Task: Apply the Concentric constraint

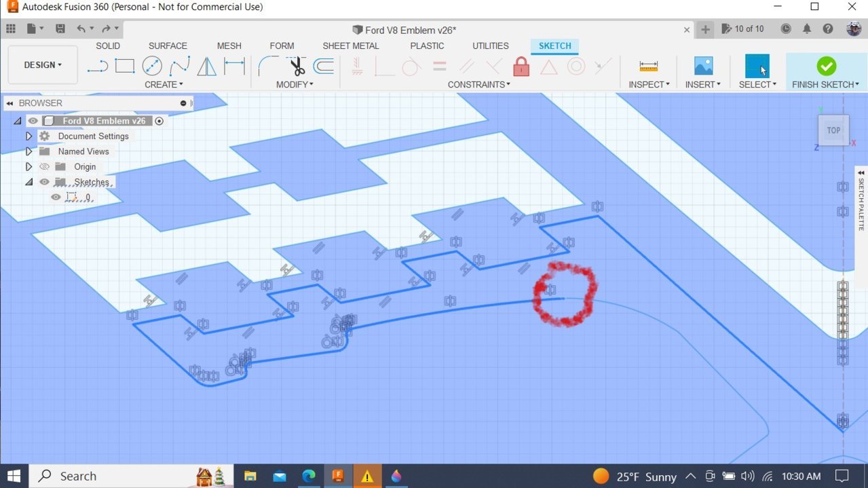Action: [x=576, y=67]
